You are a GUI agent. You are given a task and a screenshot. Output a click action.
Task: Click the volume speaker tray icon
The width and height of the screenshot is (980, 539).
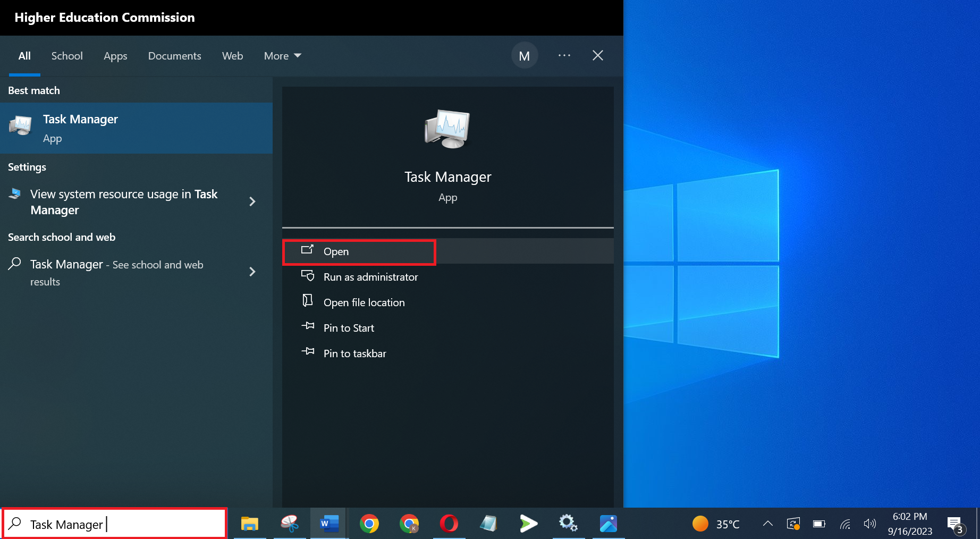click(x=869, y=524)
